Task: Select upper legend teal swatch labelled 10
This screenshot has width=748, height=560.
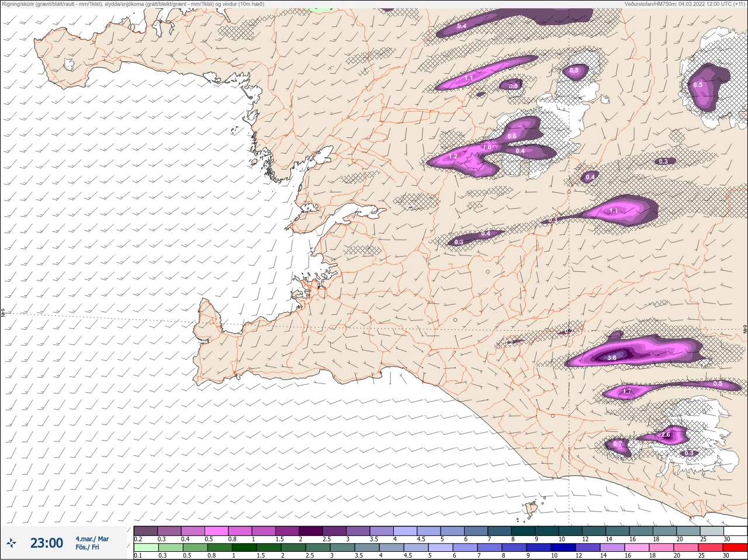Action: (570, 531)
